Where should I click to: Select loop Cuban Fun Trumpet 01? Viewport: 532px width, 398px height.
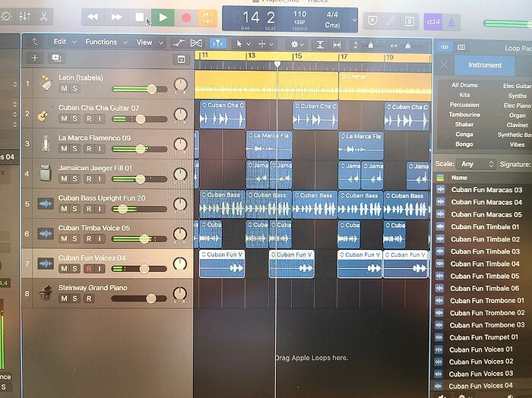click(483, 337)
